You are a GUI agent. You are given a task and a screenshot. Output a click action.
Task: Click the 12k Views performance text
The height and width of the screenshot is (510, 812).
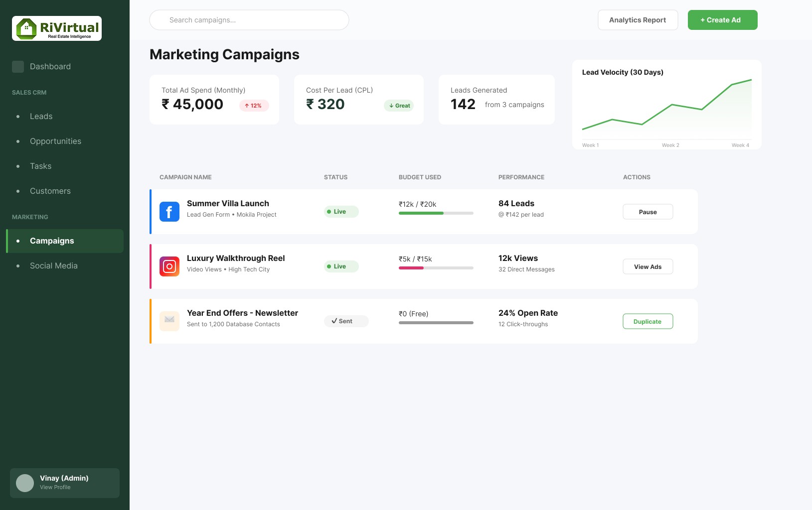point(518,258)
